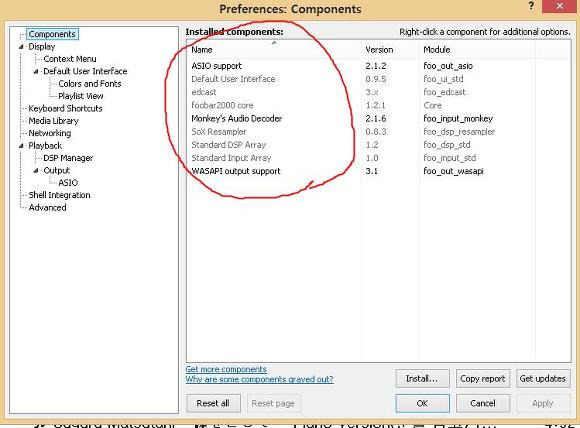Image resolution: width=580 pixels, height=428 pixels.
Task: Collapse the Display tree node
Action: [x=21, y=47]
